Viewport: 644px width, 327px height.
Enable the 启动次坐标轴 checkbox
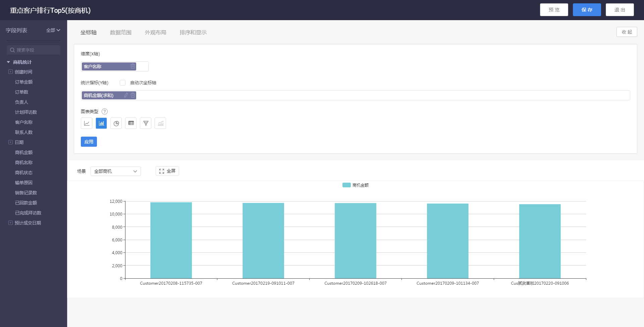point(123,83)
